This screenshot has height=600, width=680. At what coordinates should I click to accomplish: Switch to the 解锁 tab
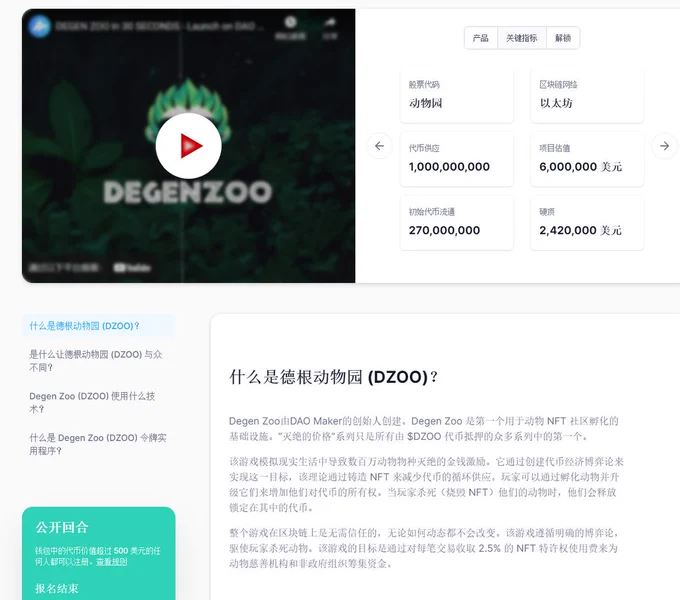563,38
